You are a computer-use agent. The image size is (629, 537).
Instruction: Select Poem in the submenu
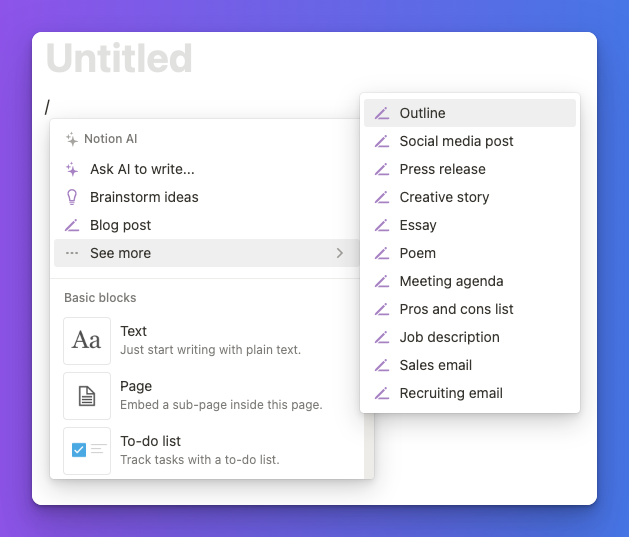point(470,253)
